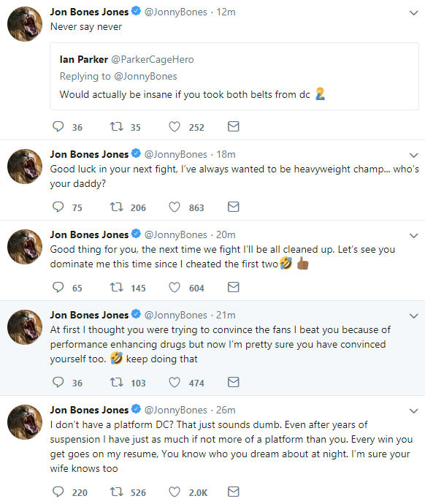Viewport: 425px width, 504px height.
Task: Like the heavyweight champ tweet
Action: [x=175, y=207]
